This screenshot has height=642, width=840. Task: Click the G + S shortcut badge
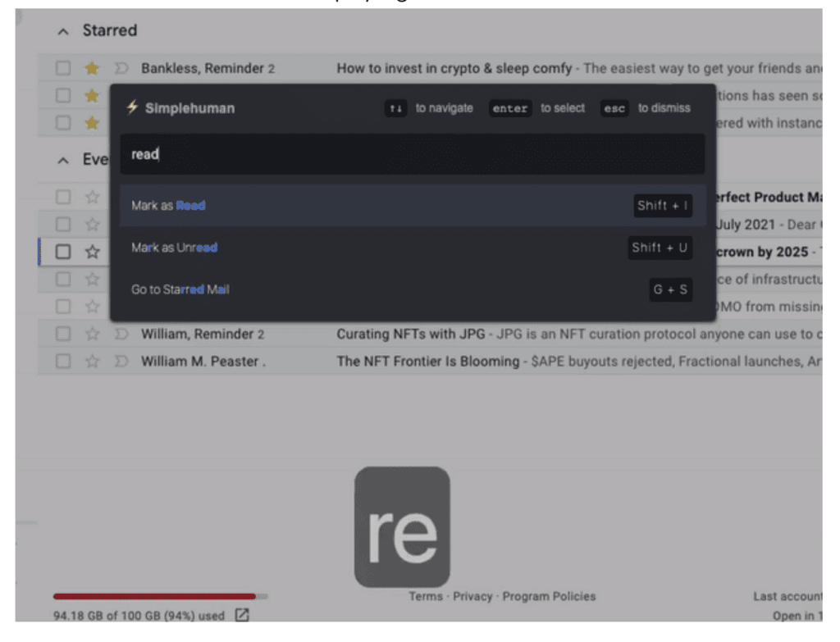(671, 289)
